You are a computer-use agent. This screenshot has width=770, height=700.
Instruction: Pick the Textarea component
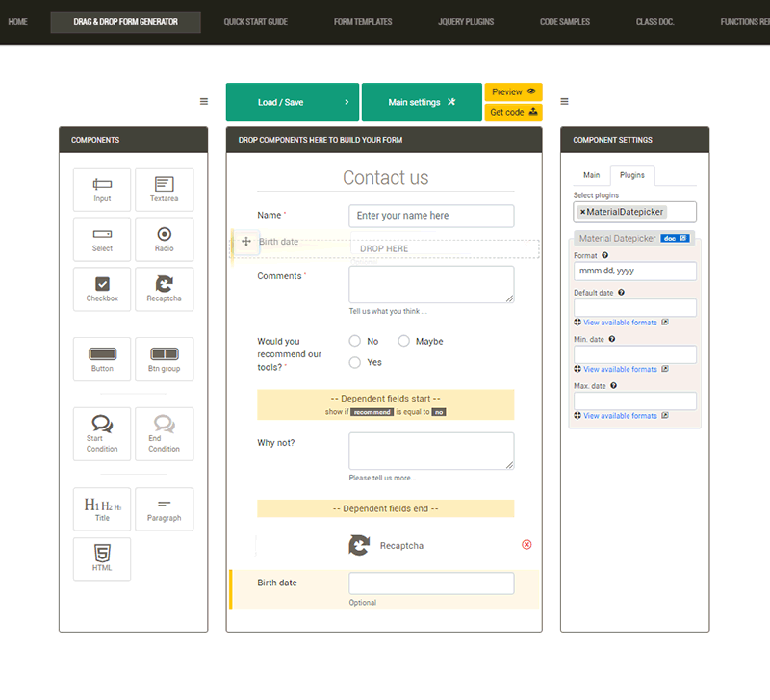click(164, 190)
